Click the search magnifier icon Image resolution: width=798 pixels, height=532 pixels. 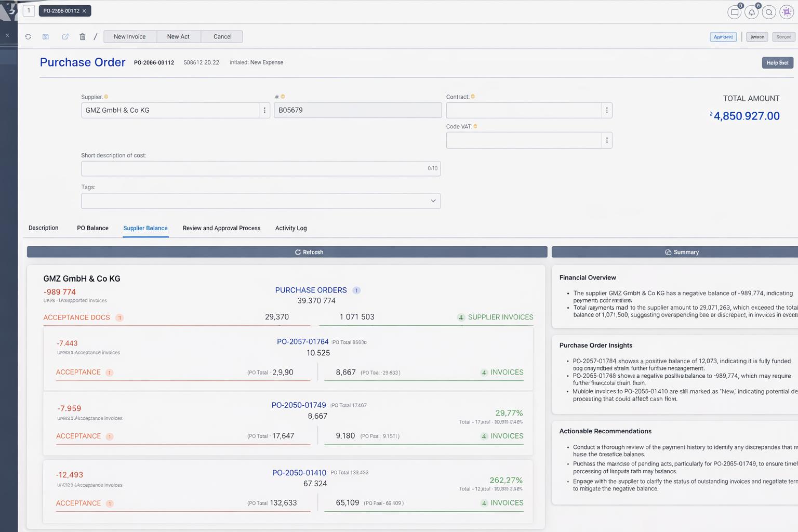[769, 12]
